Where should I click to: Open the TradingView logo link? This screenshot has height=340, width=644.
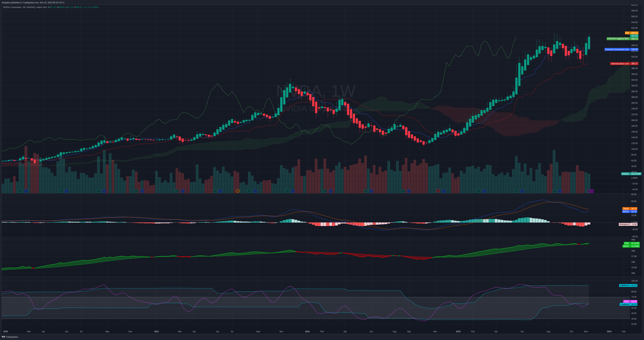[x=10, y=337]
